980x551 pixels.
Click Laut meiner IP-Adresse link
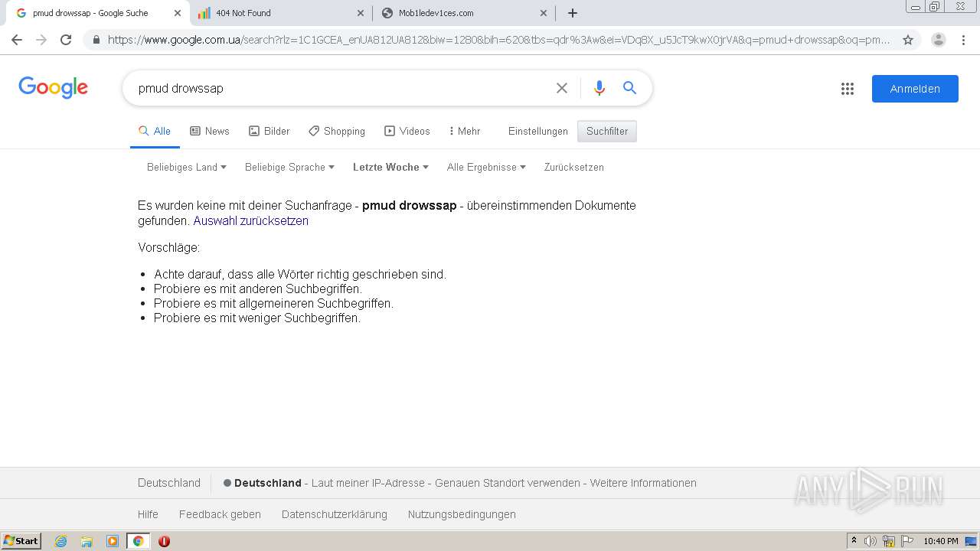[x=367, y=483]
